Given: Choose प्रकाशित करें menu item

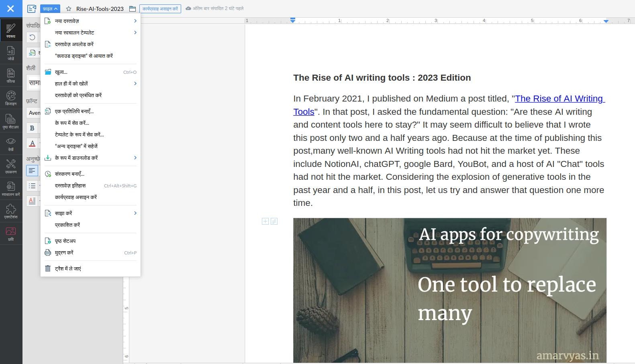Looking at the screenshot, I should click(x=90, y=225).
